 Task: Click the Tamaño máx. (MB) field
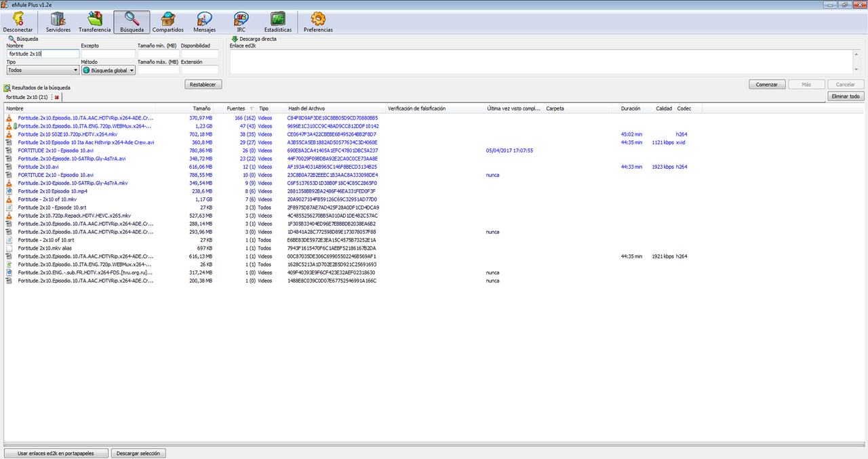tap(158, 70)
